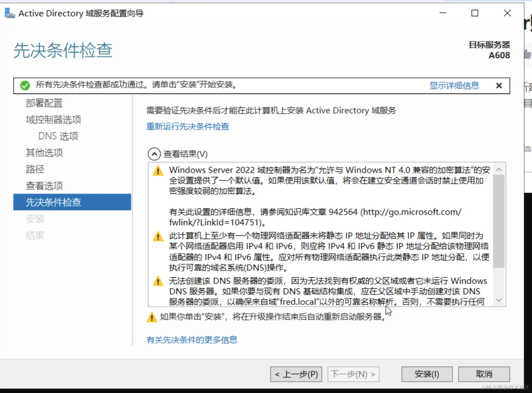
Task: Select the DNS 选项 step
Action: pyautogui.click(x=58, y=136)
